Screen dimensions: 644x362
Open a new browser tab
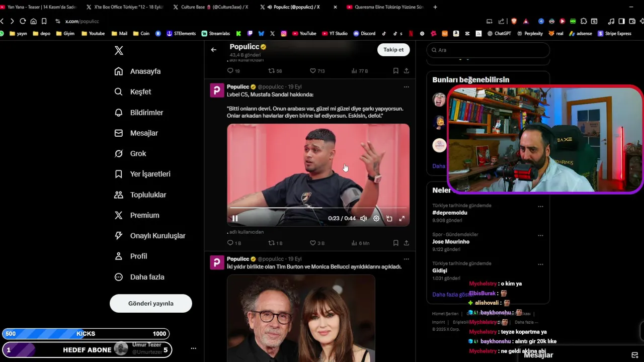435,7
